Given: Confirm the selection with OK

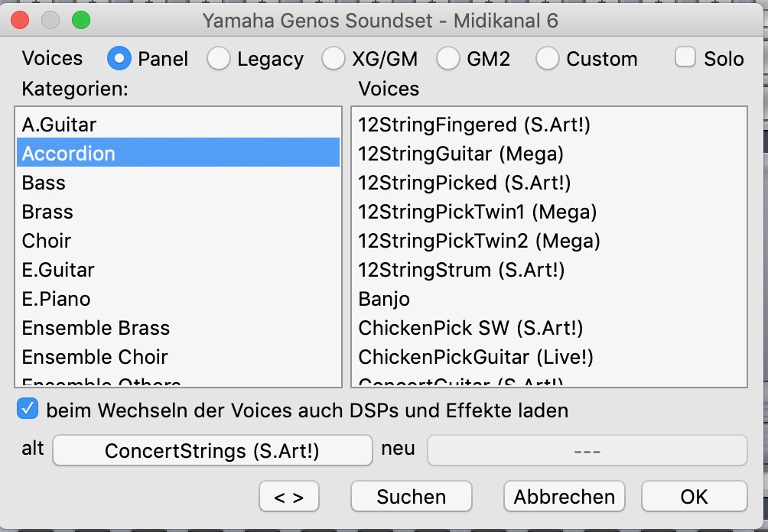Looking at the screenshot, I should coord(694,497).
